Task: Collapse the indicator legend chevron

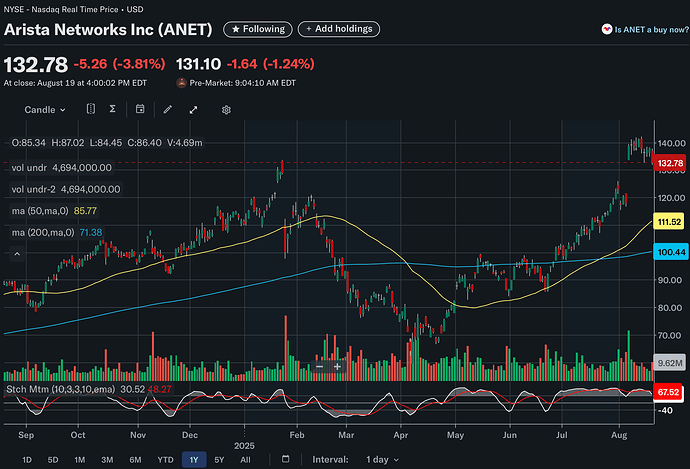Action: [17, 254]
